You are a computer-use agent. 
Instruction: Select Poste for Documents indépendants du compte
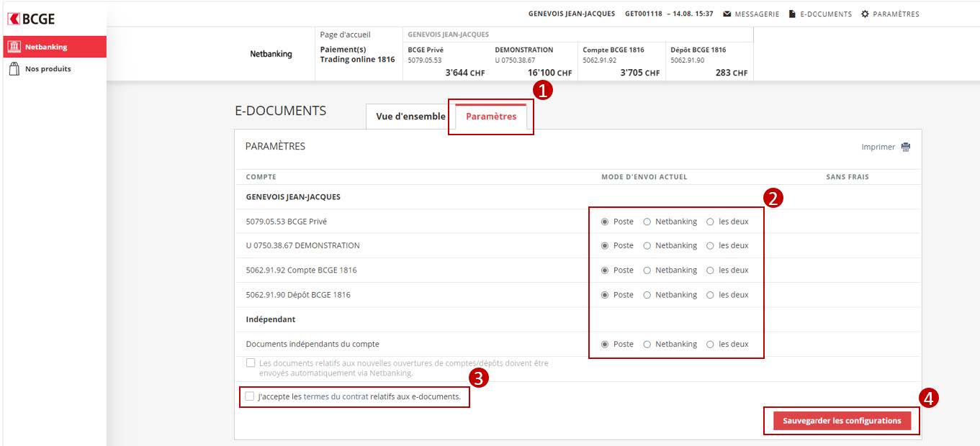(x=605, y=344)
